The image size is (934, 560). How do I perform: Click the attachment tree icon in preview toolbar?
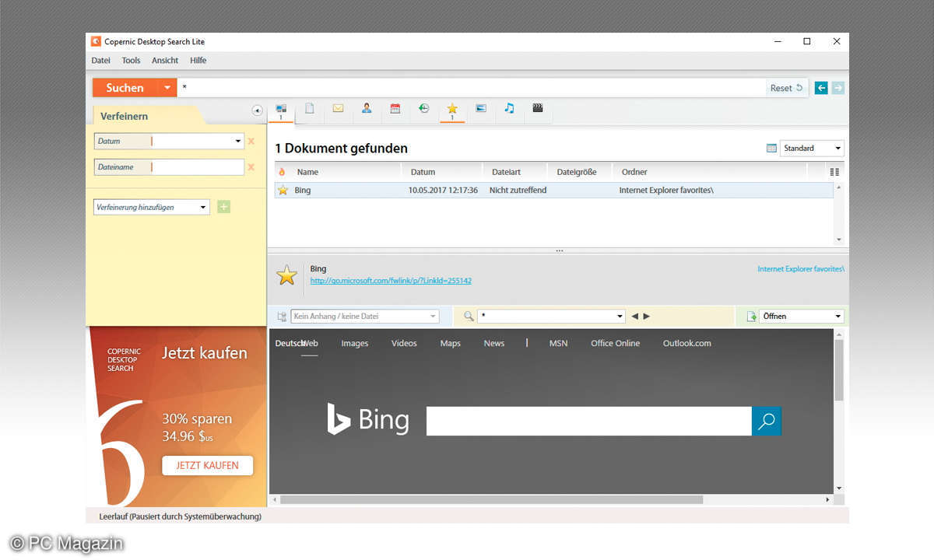[x=282, y=317]
